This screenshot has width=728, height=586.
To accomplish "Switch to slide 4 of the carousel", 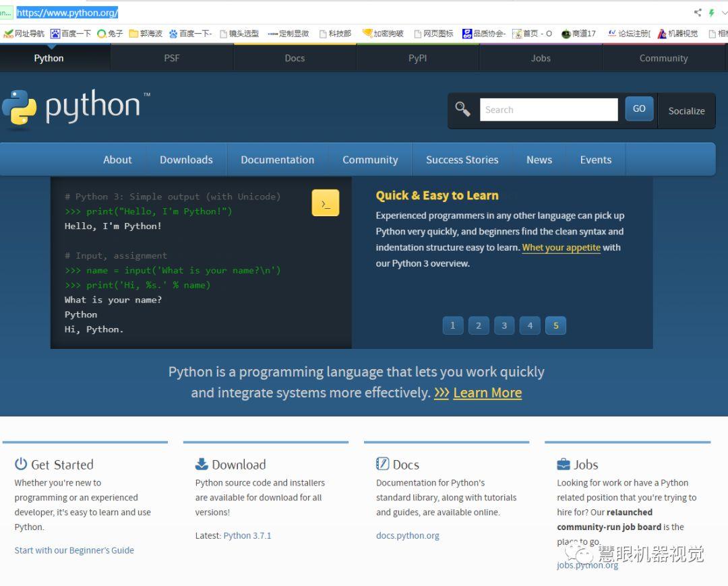I will click(x=530, y=325).
